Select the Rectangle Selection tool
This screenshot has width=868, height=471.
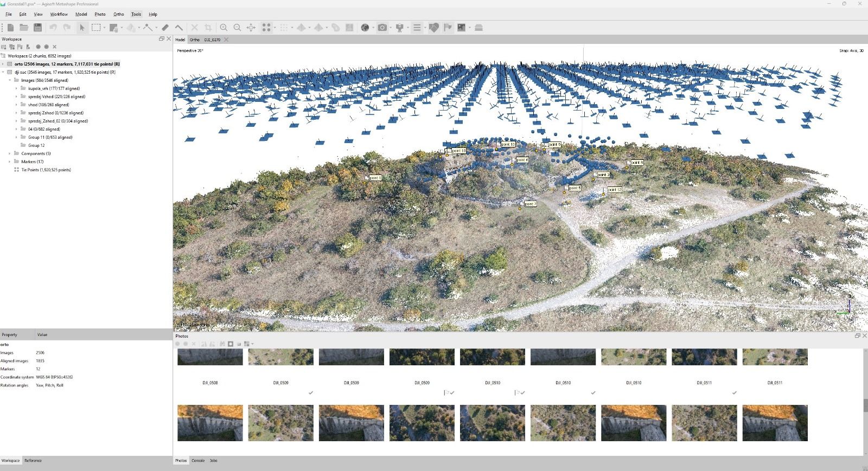coord(96,28)
